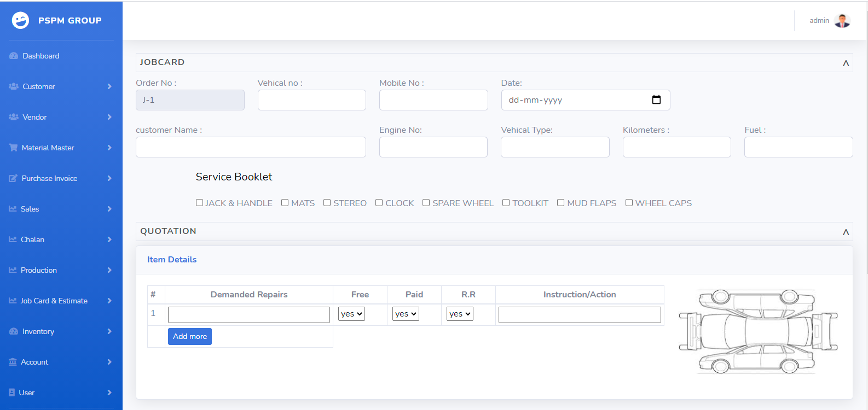
Task: Click the Material Master cart icon
Action: pyautogui.click(x=13, y=148)
